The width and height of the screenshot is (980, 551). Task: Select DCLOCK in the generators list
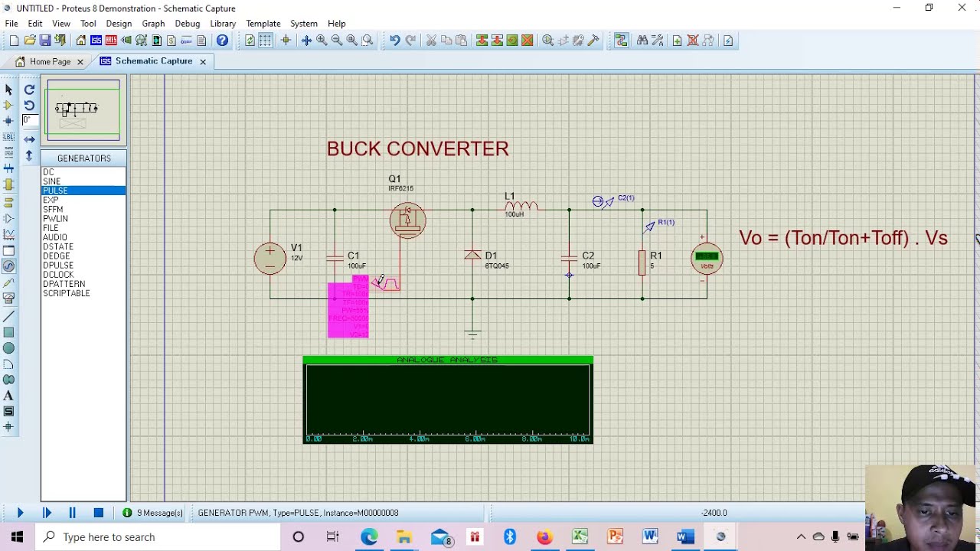click(x=83, y=275)
